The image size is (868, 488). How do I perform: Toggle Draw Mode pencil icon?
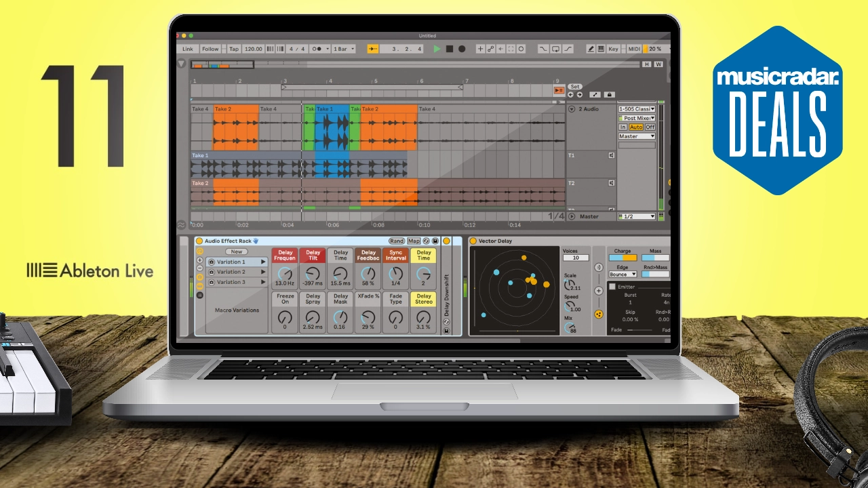click(591, 49)
